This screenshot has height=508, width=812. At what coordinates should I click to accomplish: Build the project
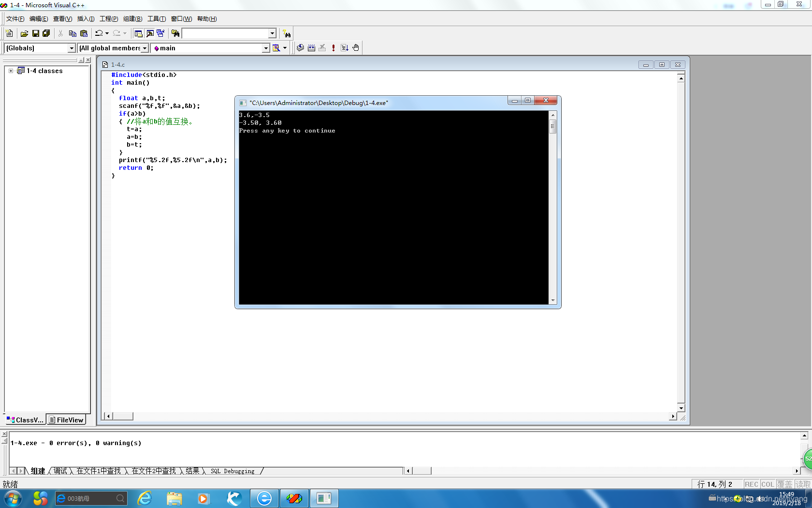click(x=311, y=47)
